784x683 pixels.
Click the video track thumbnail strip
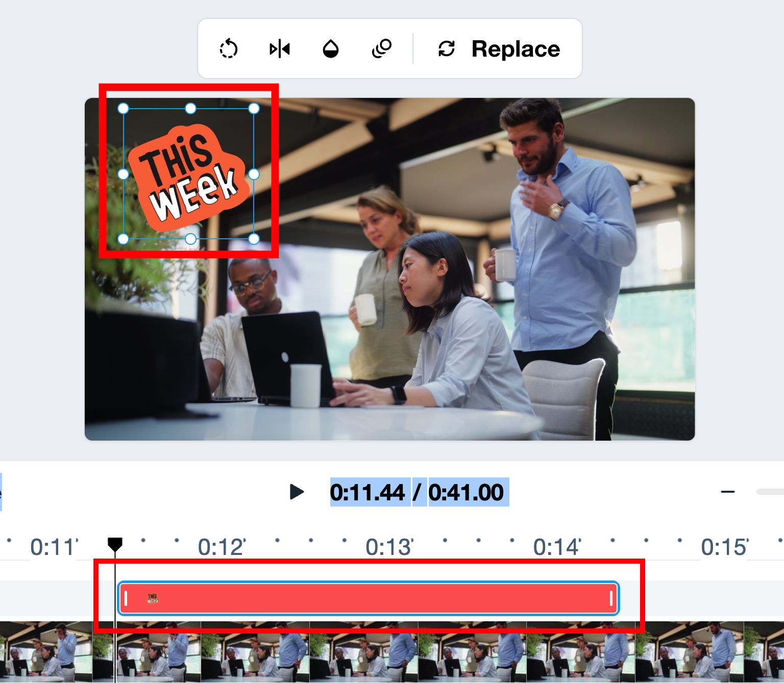click(392, 652)
